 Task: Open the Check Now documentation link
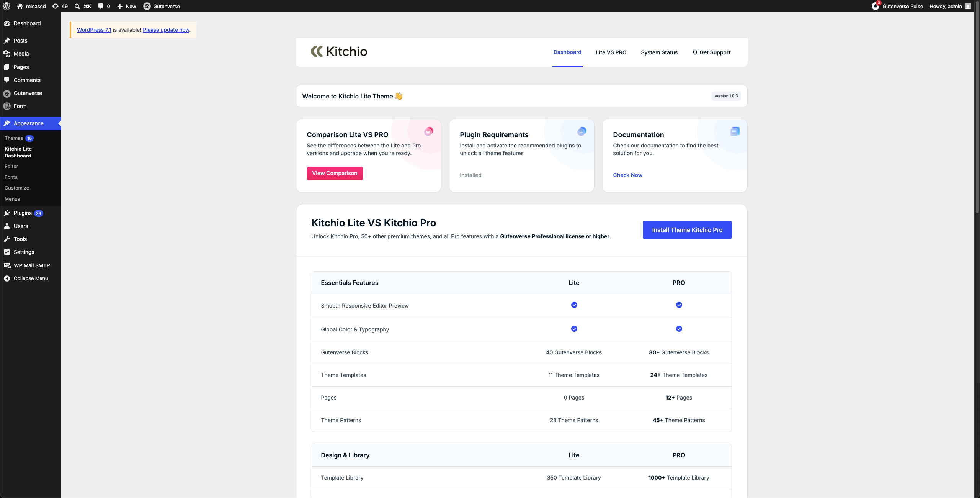pos(627,175)
